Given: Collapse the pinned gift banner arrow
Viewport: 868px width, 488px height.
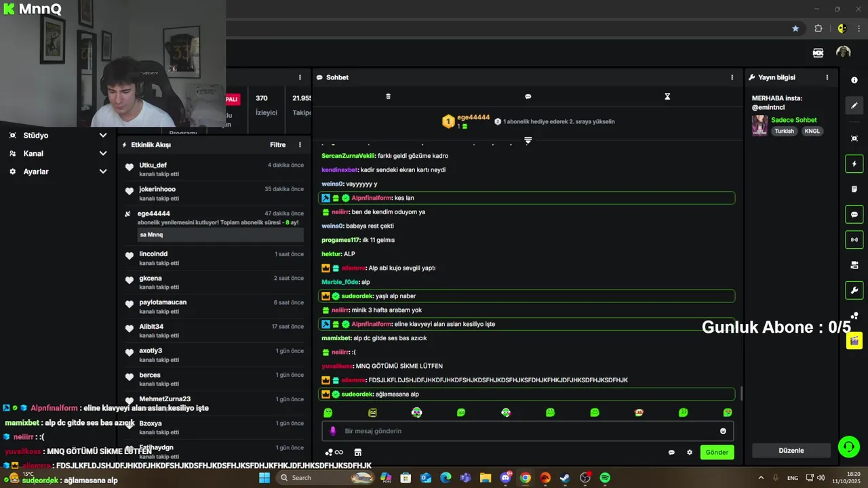Looking at the screenshot, I should click(528, 140).
